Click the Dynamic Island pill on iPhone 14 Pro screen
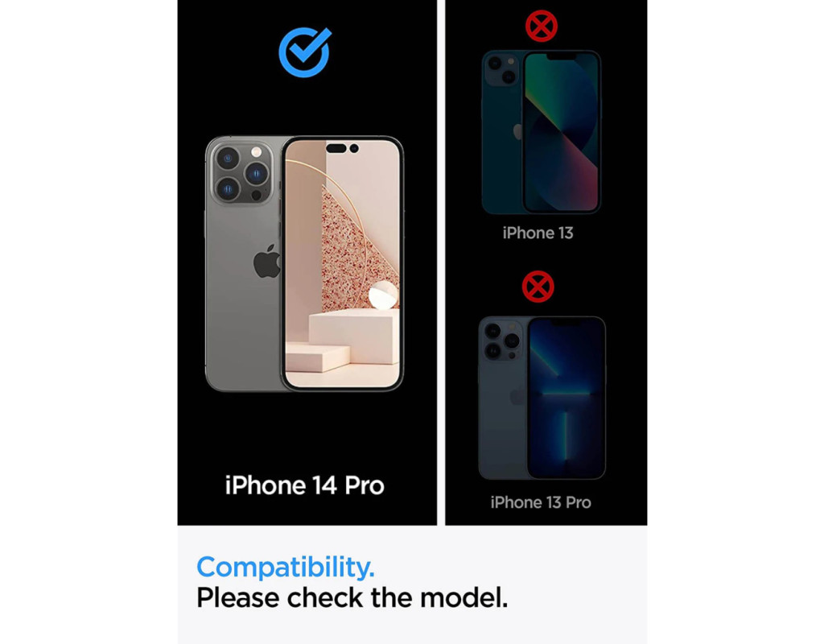This screenshot has width=824, height=644. pyautogui.click(x=342, y=148)
